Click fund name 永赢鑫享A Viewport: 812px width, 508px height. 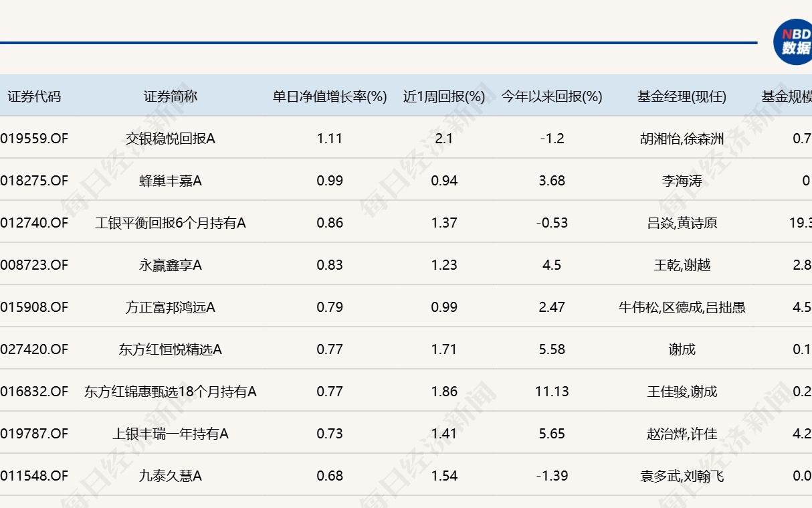click(171, 265)
